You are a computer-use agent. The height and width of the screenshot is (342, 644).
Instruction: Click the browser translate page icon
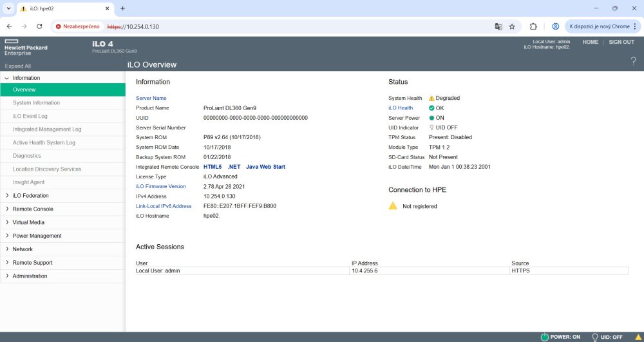(498, 26)
